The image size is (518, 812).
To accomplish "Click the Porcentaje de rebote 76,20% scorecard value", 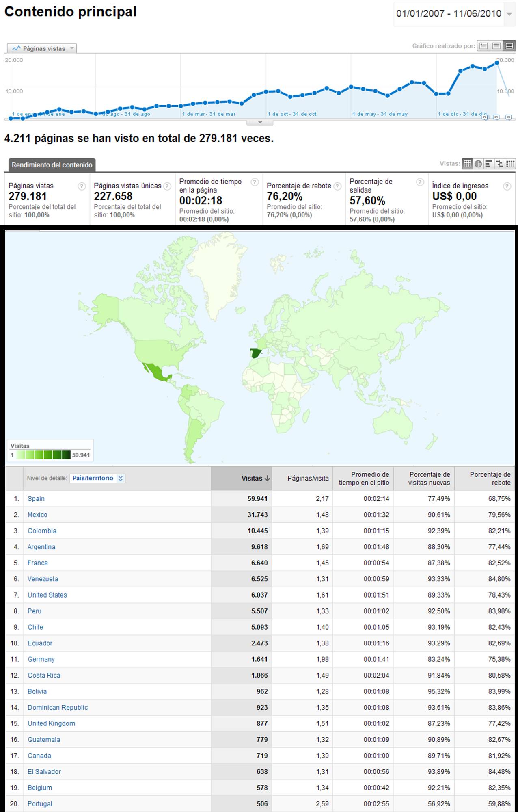I will [x=285, y=196].
